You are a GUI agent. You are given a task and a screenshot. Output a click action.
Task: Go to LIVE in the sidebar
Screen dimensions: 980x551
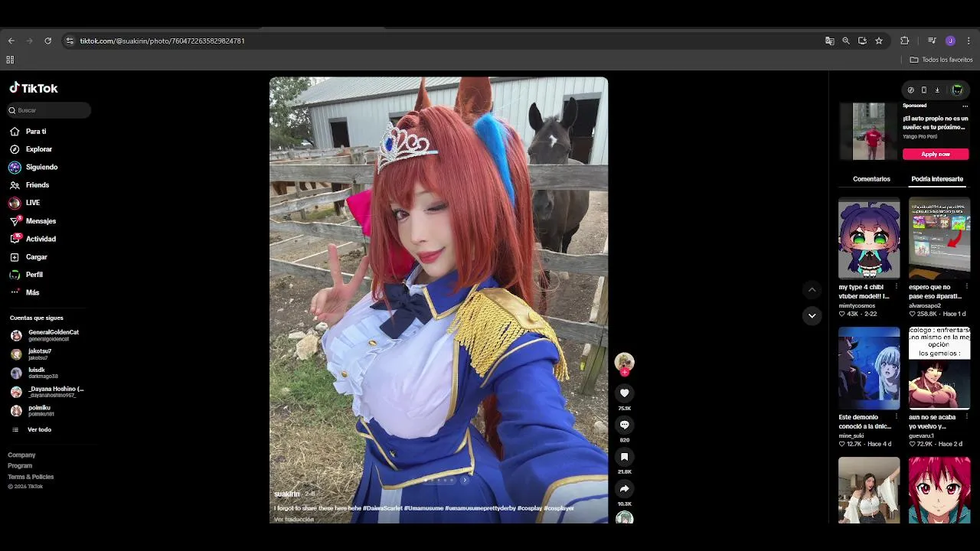coord(32,203)
